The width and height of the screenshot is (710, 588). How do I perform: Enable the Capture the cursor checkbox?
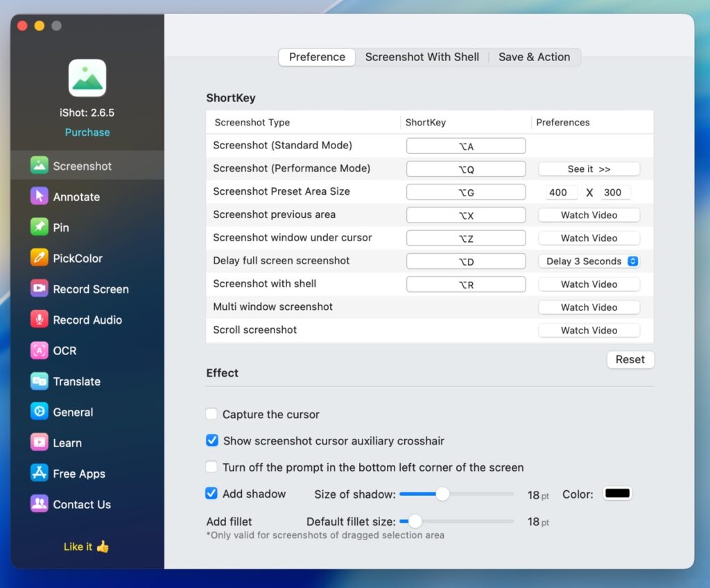(x=212, y=415)
